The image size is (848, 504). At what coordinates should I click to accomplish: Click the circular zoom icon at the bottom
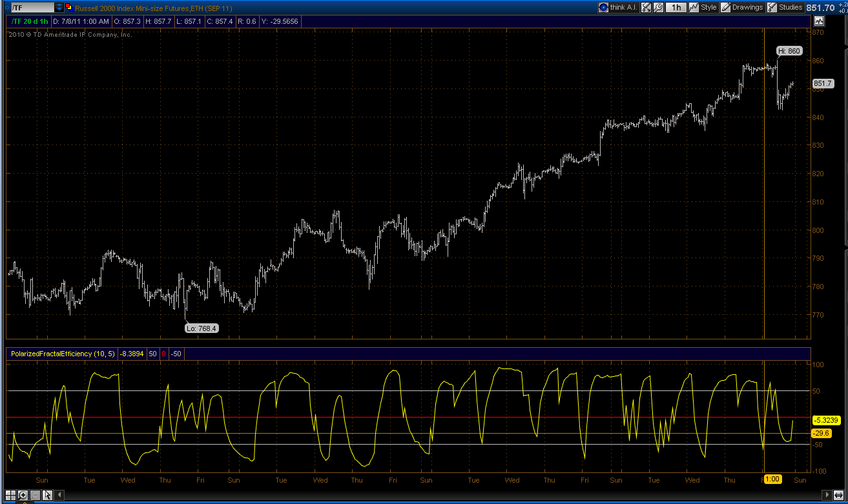pos(23,495)
